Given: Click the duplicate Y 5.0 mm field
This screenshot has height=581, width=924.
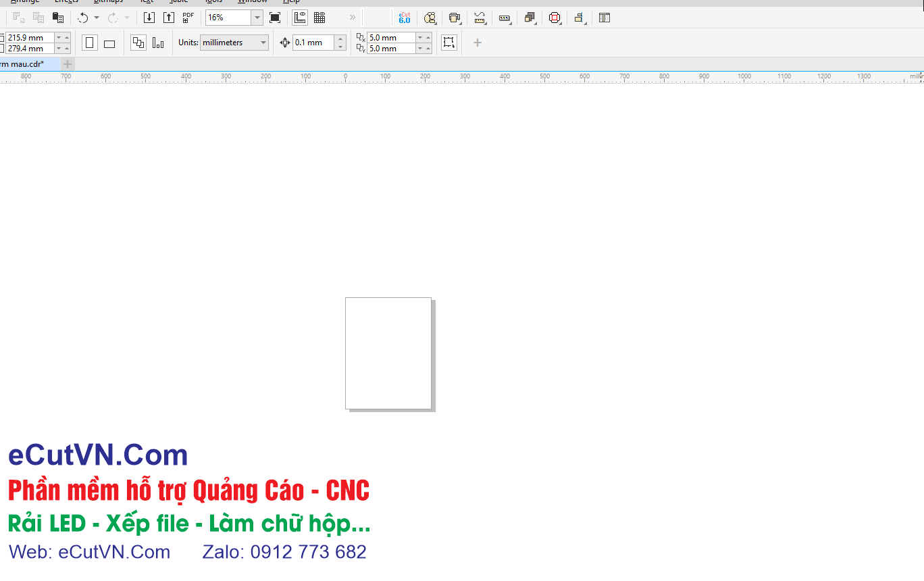Looking at the screenshot, I should pos(391,49).
